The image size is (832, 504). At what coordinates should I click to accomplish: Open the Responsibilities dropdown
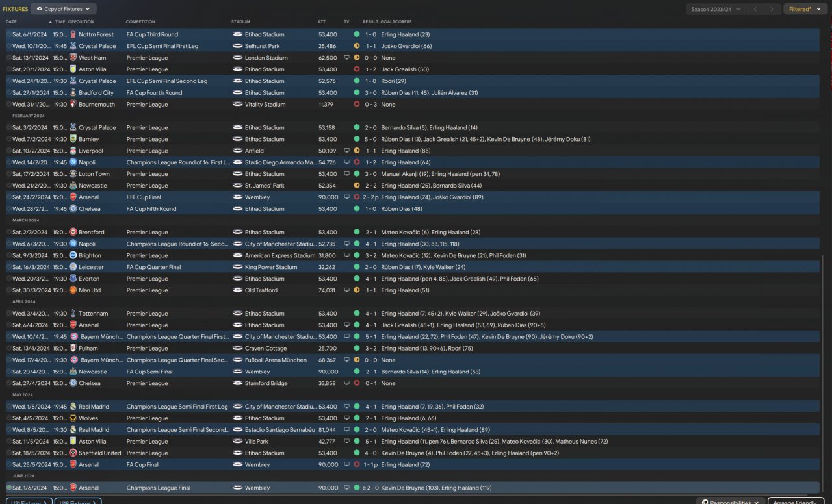click(731, 502)
